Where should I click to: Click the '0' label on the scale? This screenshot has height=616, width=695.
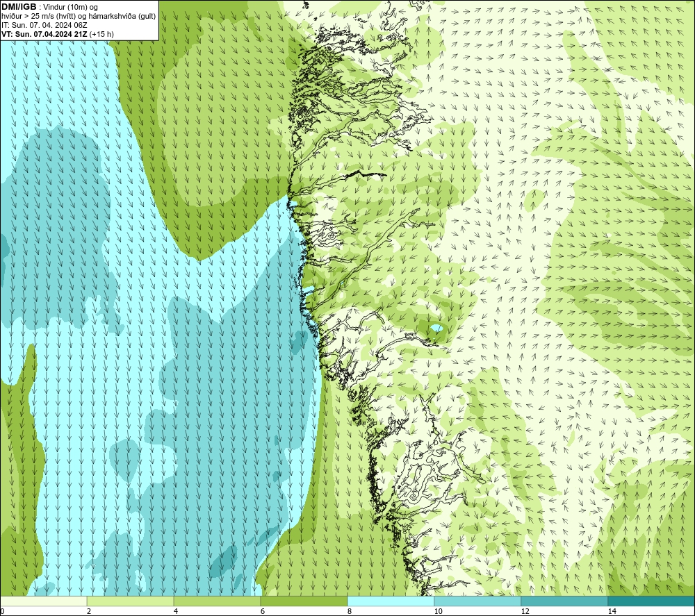tap(2, 612)
